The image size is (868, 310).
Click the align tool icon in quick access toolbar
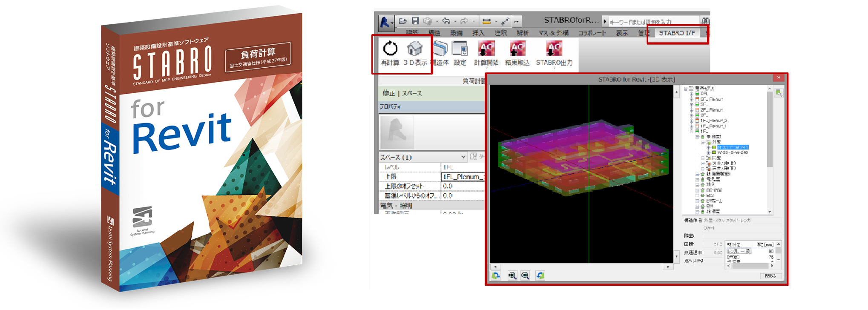coord(506,21)
